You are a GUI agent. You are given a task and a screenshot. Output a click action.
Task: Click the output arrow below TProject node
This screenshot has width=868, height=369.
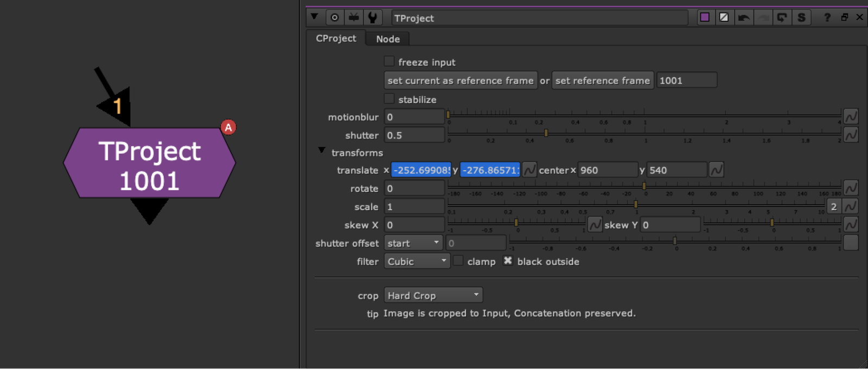click(x=149, y=211)
